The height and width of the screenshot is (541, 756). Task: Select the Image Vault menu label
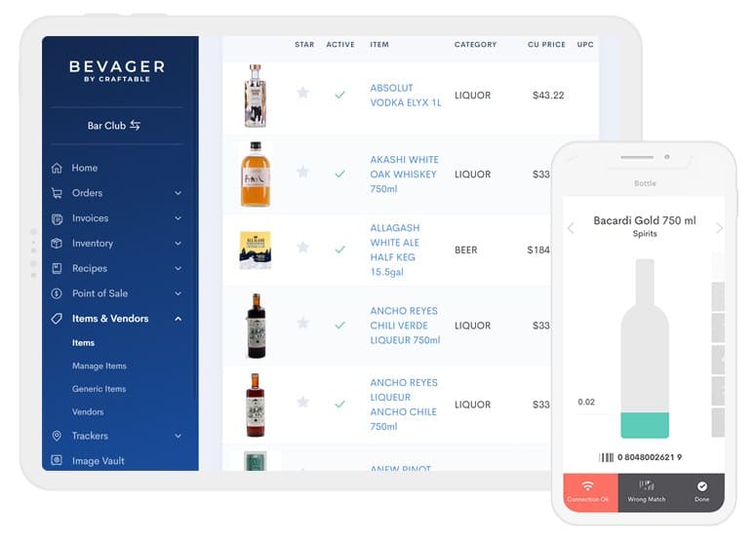(x=99, y=461)
